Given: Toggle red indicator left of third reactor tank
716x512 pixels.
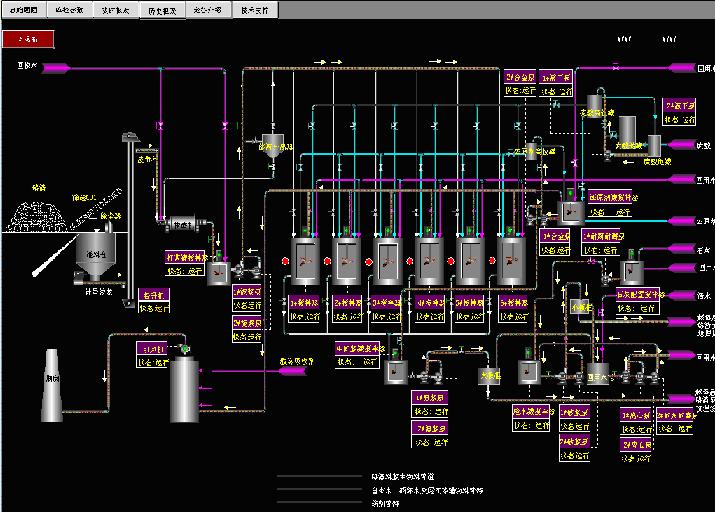Looking at the screenshot, I should [368, 260].
